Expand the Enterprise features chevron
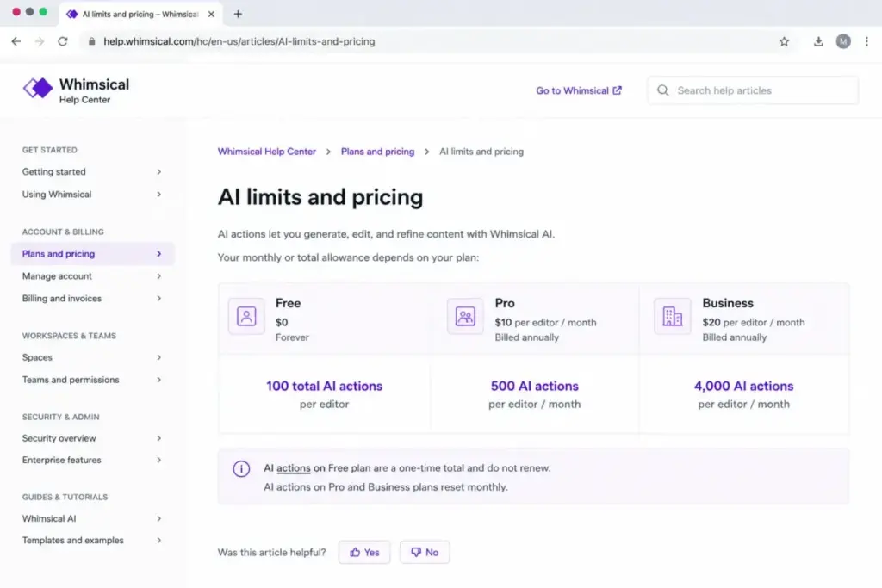The height and width of the screenshot is (588, 882). (159, 460)
